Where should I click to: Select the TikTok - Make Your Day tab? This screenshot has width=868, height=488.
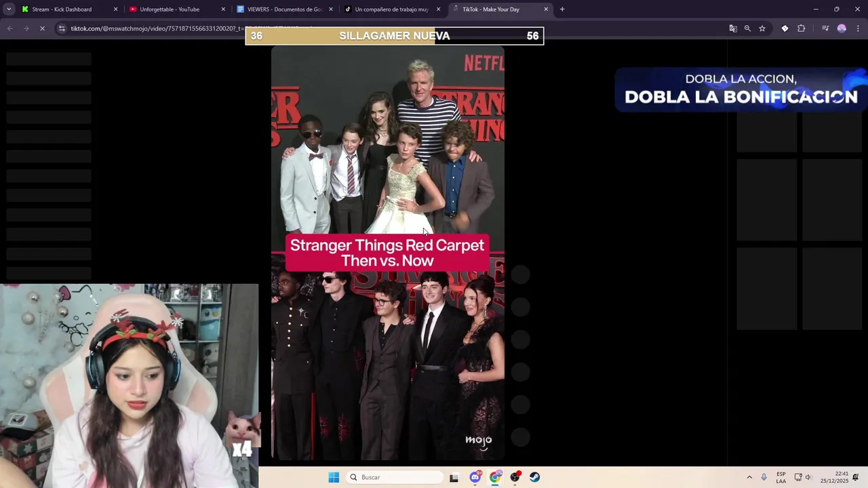[500, 9]
